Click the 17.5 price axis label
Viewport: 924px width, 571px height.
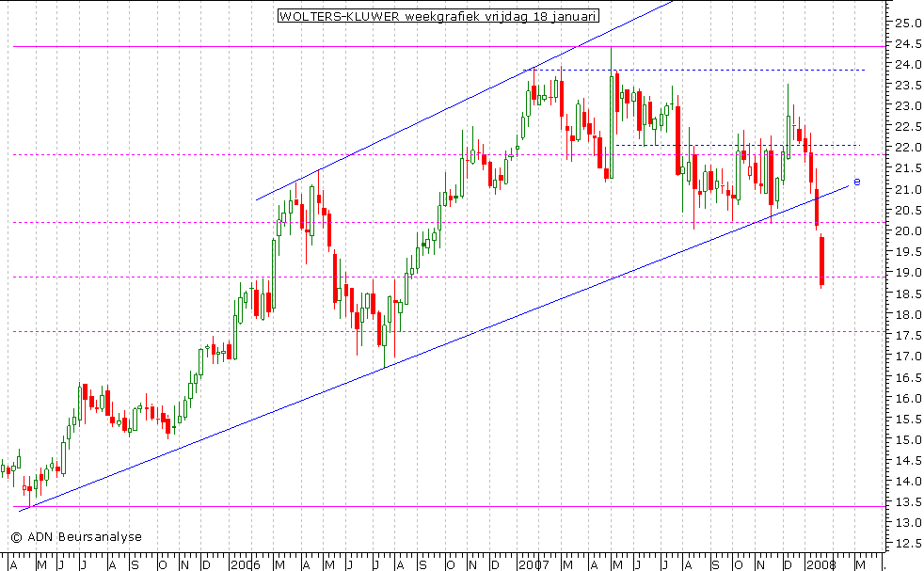pyautogui.click(x=906, y=335)
